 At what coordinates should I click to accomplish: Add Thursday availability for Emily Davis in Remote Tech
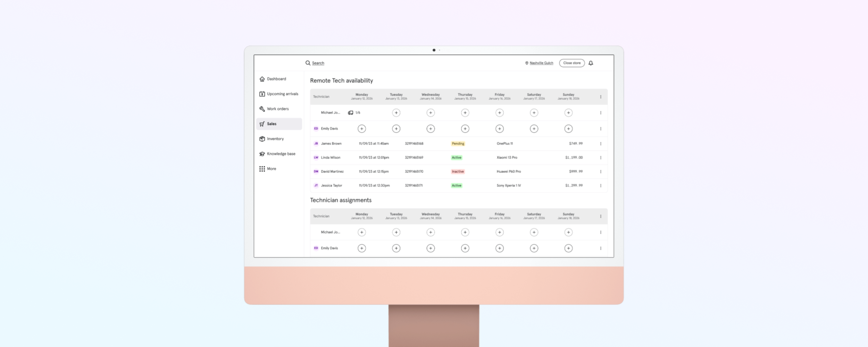pos(465,129)
